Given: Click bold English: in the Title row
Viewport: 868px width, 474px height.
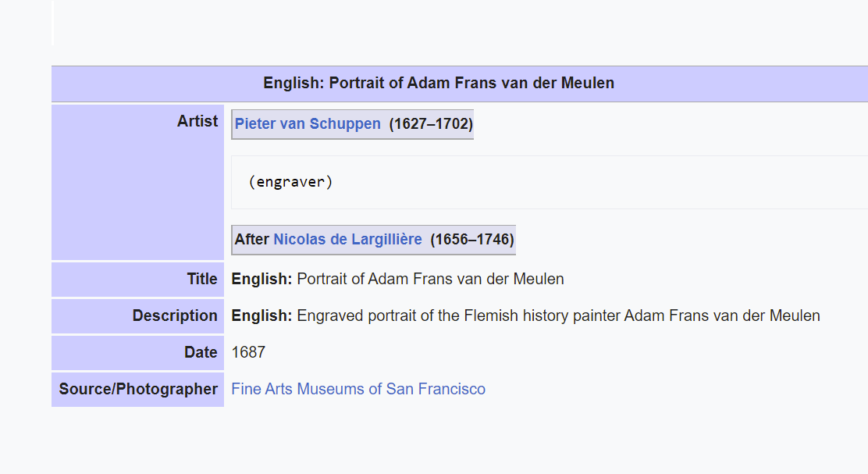Looking at the screenshot, I should [x=261, y=279].
